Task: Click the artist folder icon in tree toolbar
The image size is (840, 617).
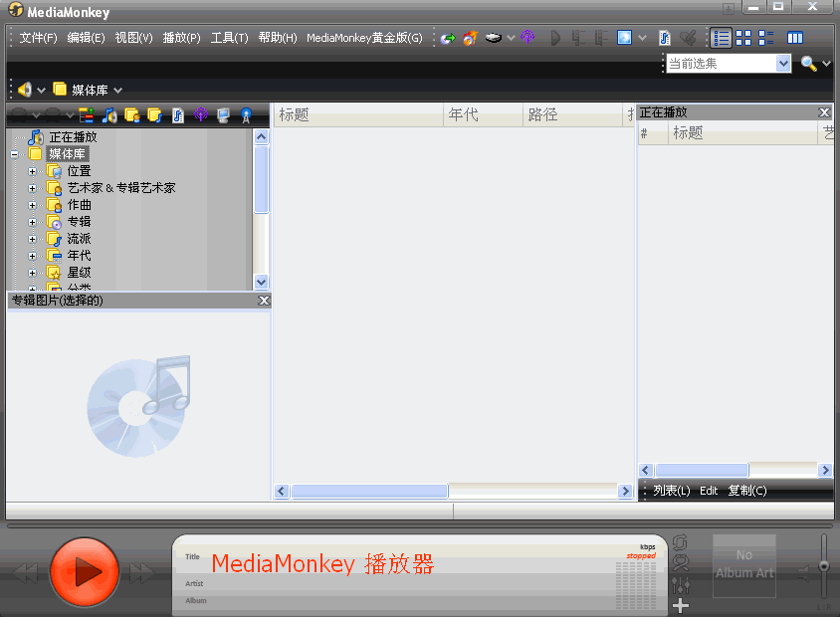Action: click(x=131, y=115)
